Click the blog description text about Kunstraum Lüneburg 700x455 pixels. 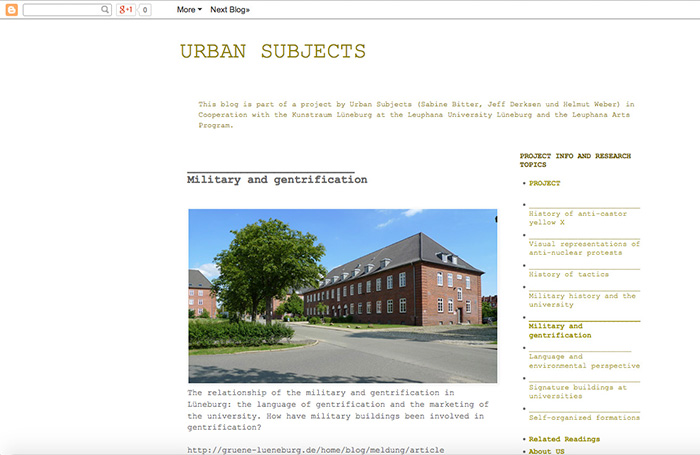pos(416,115)
